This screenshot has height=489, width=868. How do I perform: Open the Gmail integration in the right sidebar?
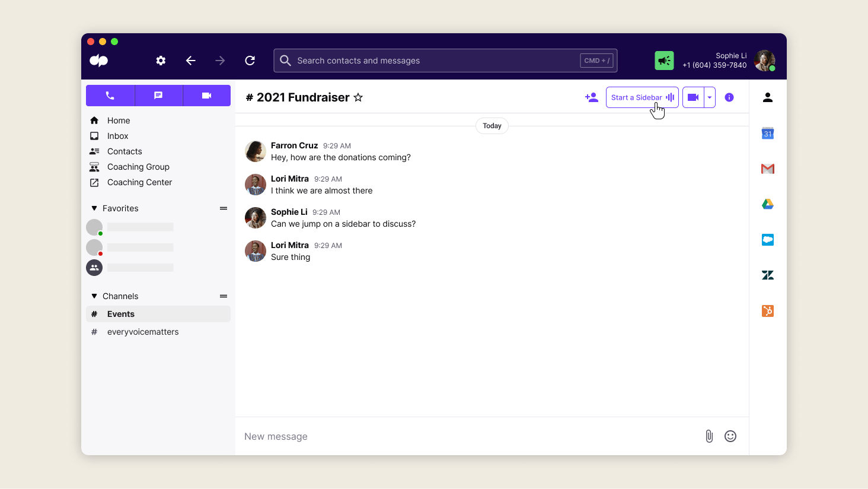(x=767, y=169)
